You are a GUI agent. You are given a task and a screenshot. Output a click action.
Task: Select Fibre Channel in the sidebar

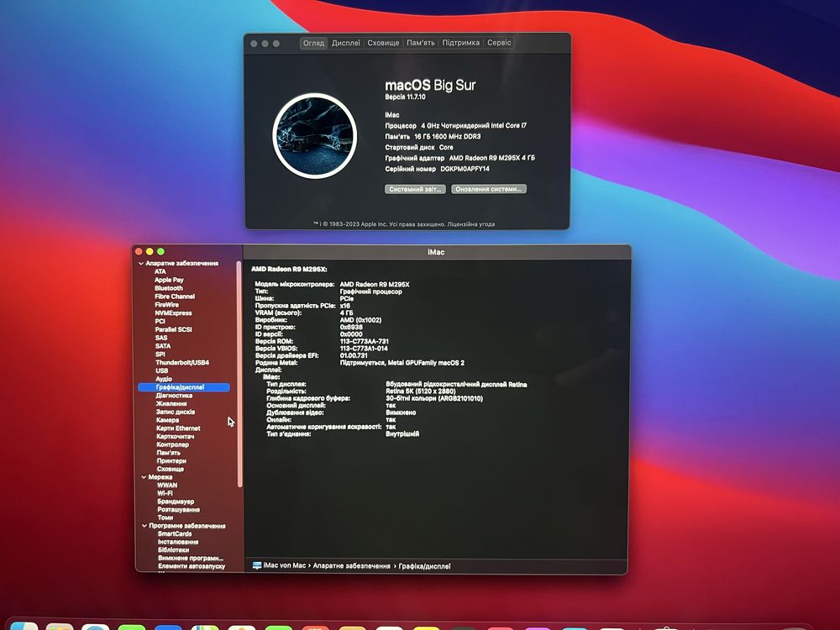click(x=175, y=297)
